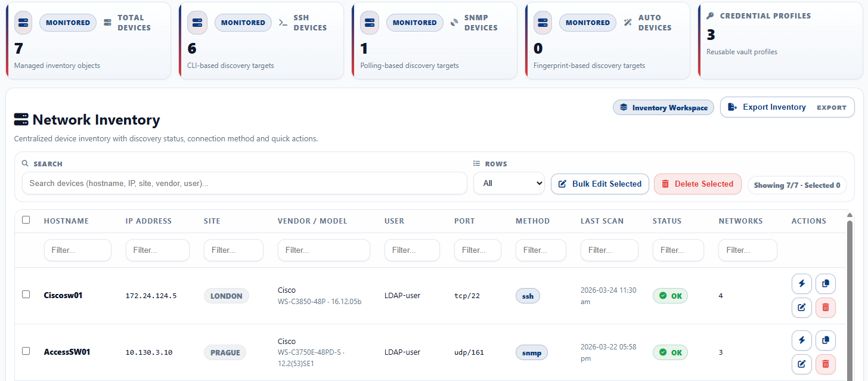Sort by the IP Address column header
This screenshot has width=868, height=381.
148,221
